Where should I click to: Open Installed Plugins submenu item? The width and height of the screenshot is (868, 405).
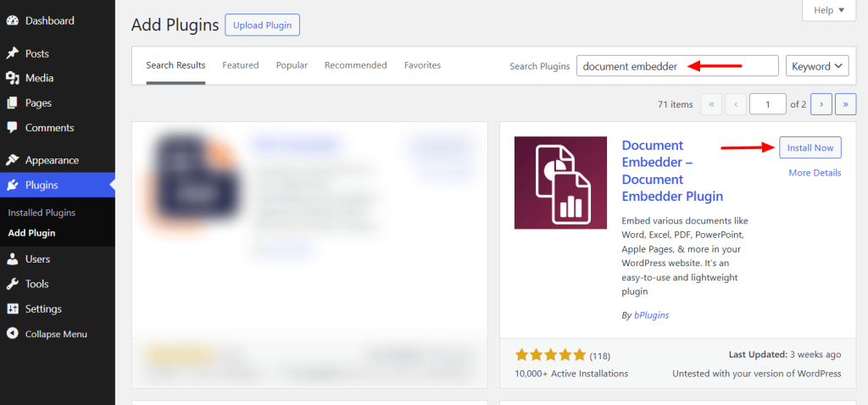click(x=42, y=213)
